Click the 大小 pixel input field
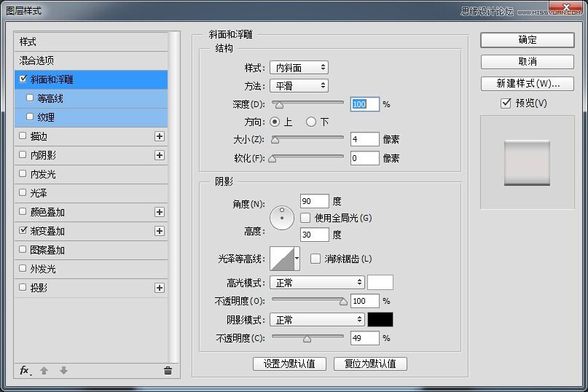 point(365,139)
